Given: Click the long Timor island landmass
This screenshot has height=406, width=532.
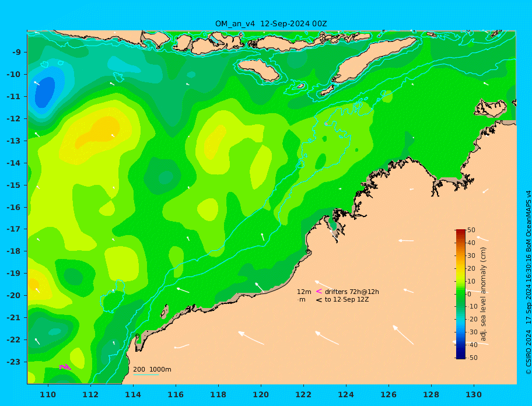Looking at the screenshot, I should point(373,60).
